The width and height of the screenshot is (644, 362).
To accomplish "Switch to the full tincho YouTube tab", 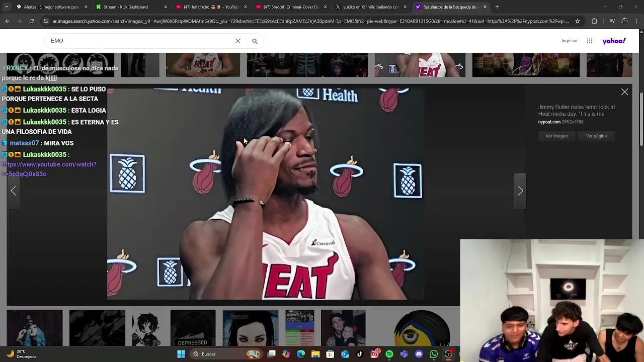I will (210, 7).
